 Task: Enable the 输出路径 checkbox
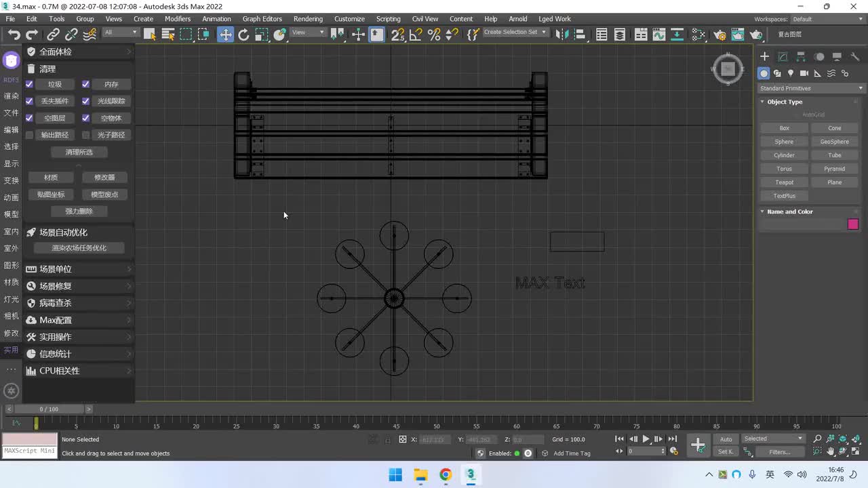coord(29,135)
